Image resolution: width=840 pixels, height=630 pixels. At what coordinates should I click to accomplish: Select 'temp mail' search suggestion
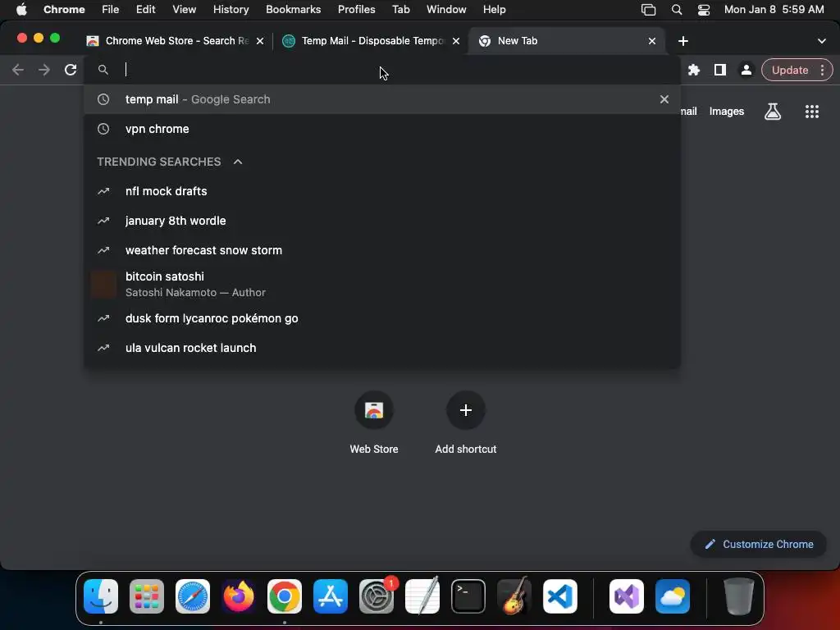tap(382, 99)
